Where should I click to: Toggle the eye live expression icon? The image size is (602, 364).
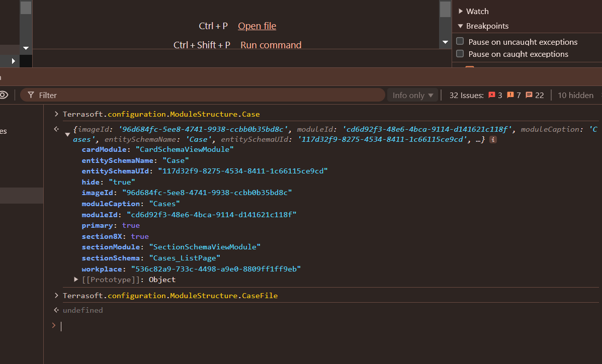pos(4,95)
